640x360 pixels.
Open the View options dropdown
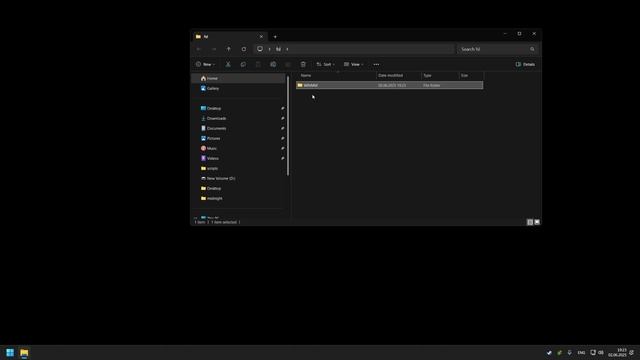coord(353,64)
